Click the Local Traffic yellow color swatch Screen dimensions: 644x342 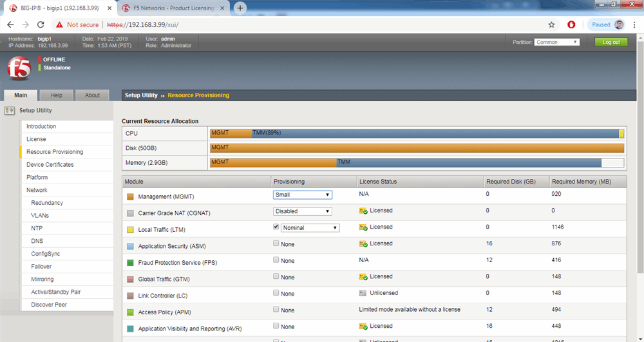[x=130, y=230]
